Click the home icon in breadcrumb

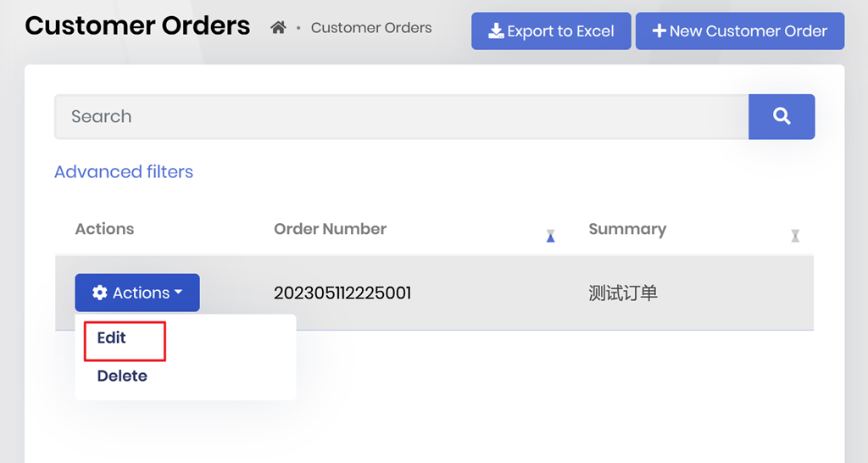[278, 28]
